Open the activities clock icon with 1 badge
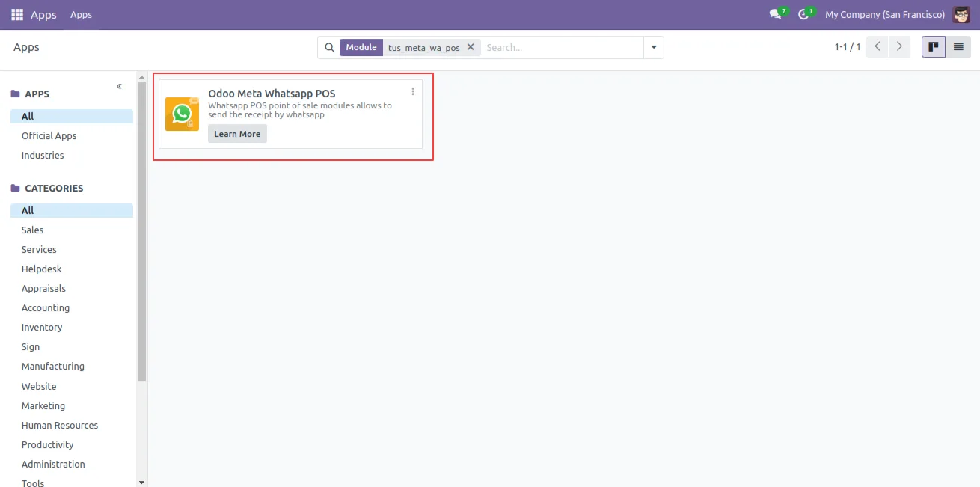980x487 pixels. coord(805,14)
